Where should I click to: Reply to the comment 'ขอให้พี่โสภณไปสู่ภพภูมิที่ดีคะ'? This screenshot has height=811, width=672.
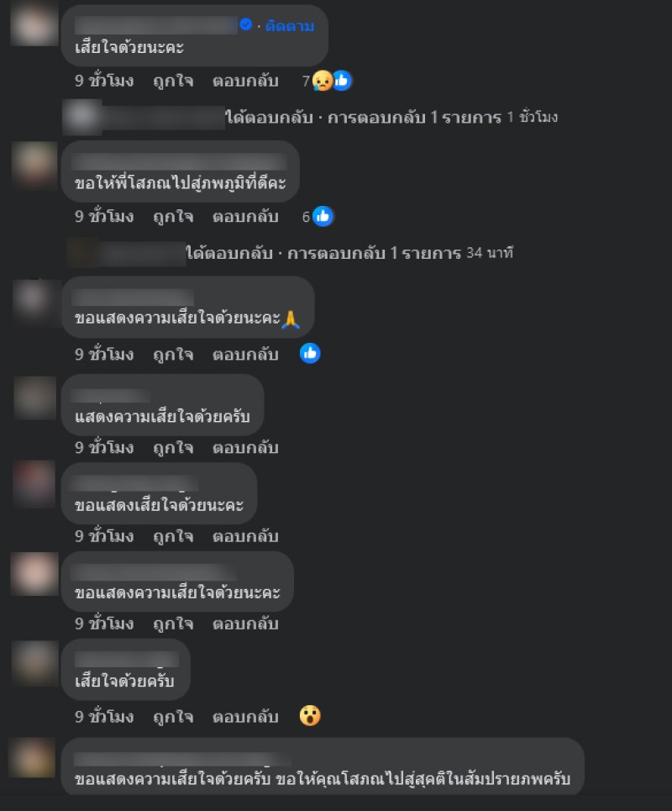[x=245, y=216]
